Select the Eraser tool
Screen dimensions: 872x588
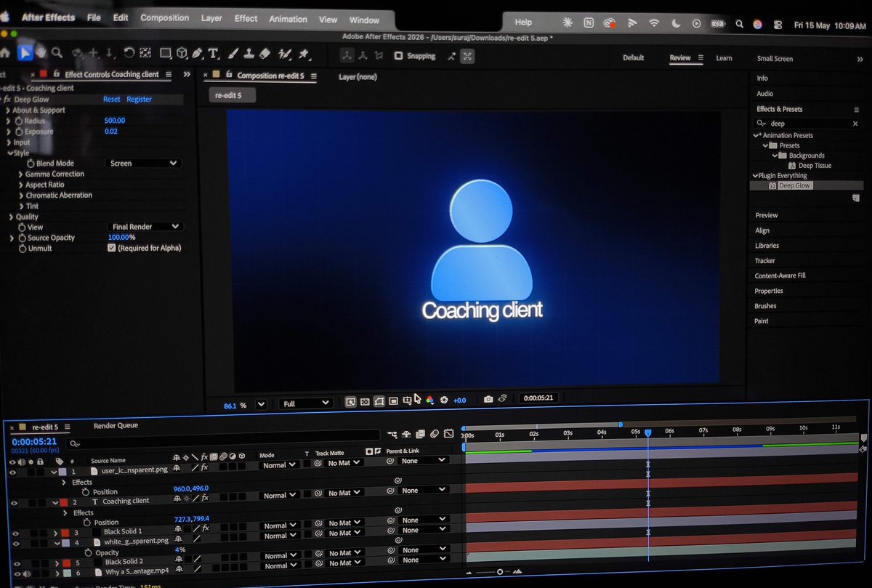click(265, 53)
